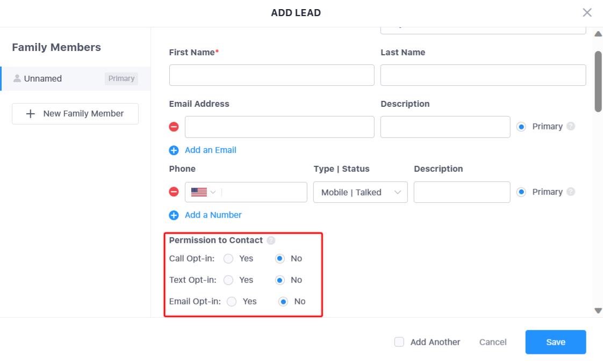Click the blue plus icon for Add a Number
Image resolution: width=603 pixels, height=364 pixels.
[174, 215]
